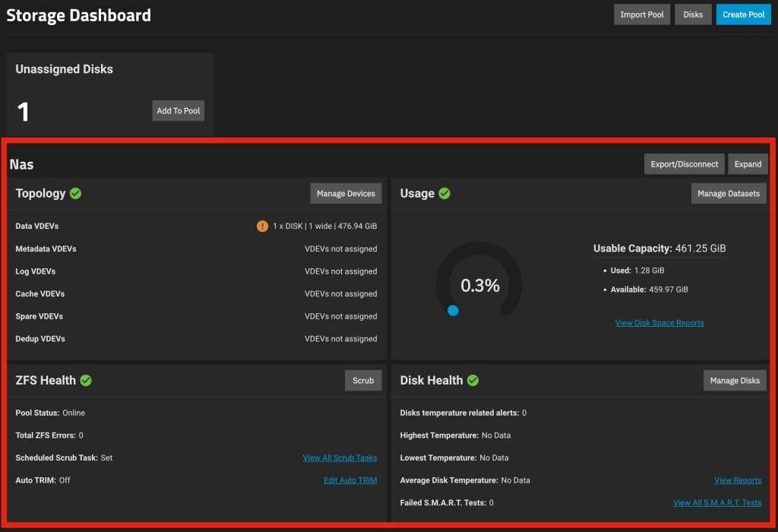Open Manage Devices in Topology
Viewport: 778px width, 532px height.
point(346,194)
